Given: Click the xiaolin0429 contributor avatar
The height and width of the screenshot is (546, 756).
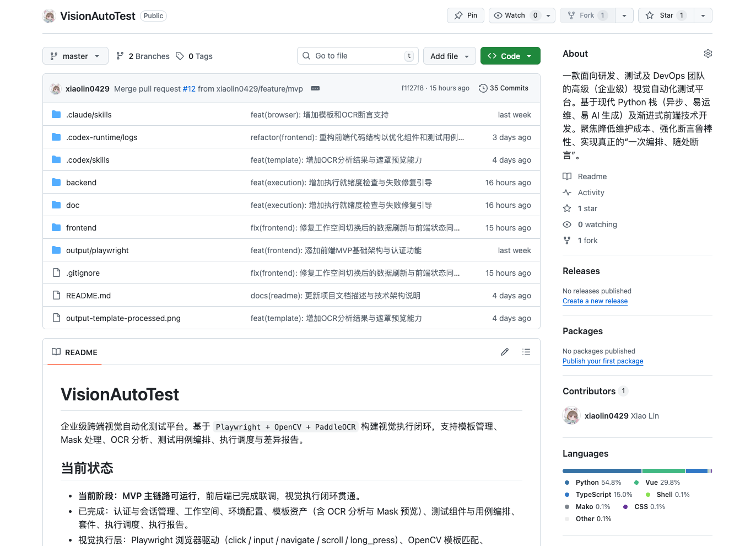Looking at the screenshot, I should pyautogui.click(x=571, y=415).
